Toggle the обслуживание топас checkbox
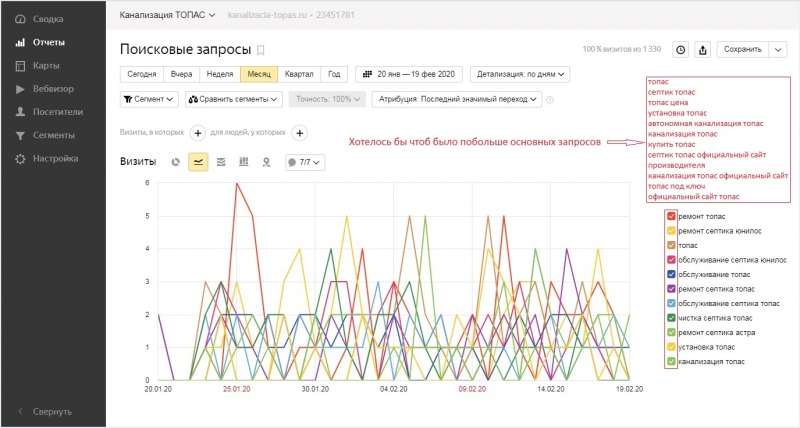Image resolution: width=800 pixels, height=428 pixels. click(x=671, y=274)
